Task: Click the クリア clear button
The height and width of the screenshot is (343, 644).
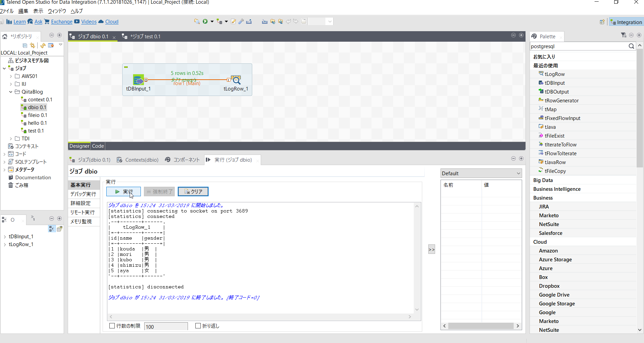Action: pos(193,191)
